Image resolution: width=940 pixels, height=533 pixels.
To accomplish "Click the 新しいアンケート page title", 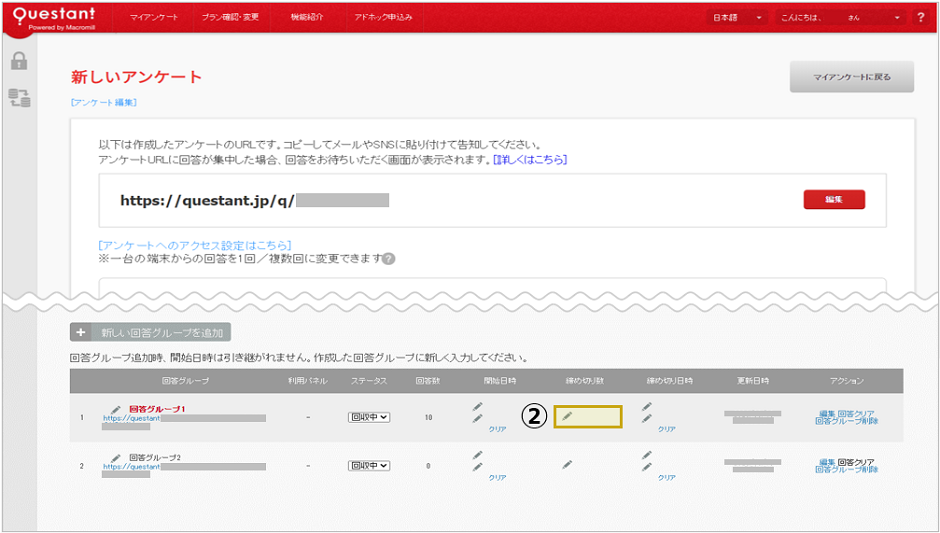I will [137, 77].
